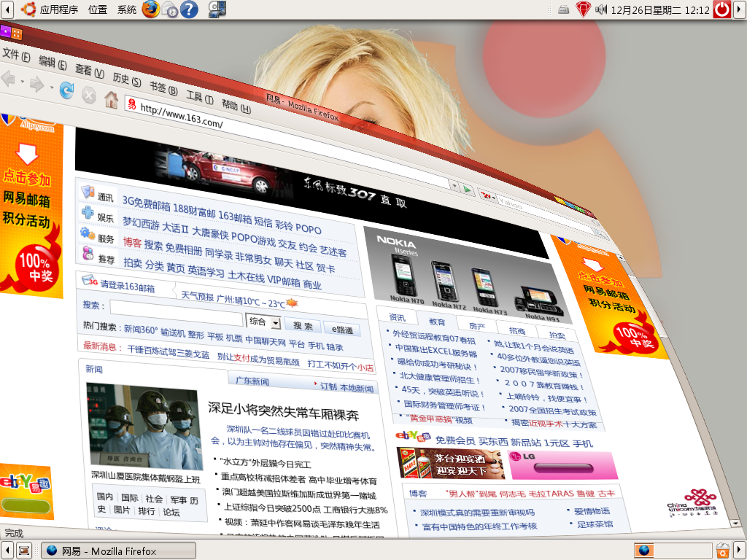Open the volume speaker icon in the tray
The width and height of the screenshot is (747, 560).
click(601, 9)
